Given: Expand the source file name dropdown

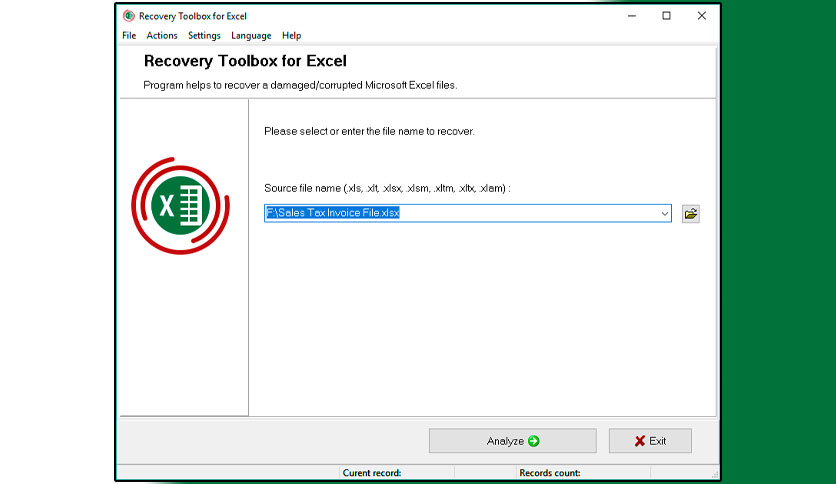Looking at the screenshot, I should pyautogui.click(x=664, y=214).
